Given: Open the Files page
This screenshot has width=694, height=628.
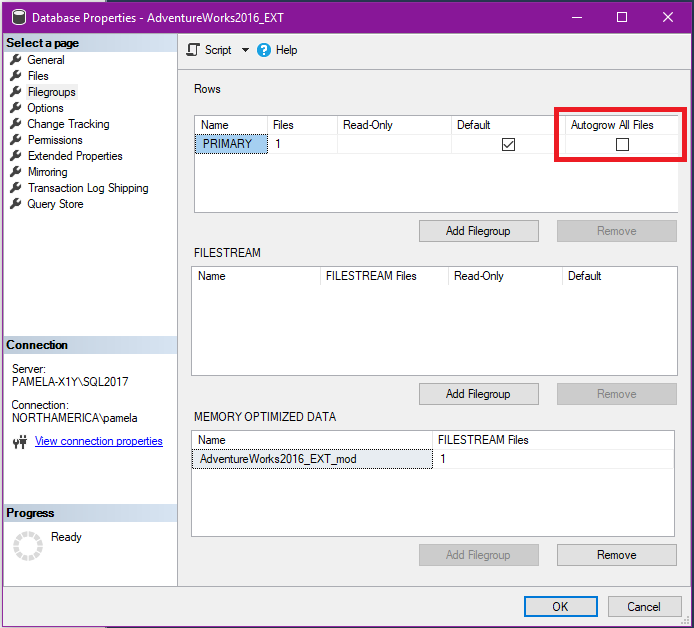Looking at the screenshot, I should point(38,76).
